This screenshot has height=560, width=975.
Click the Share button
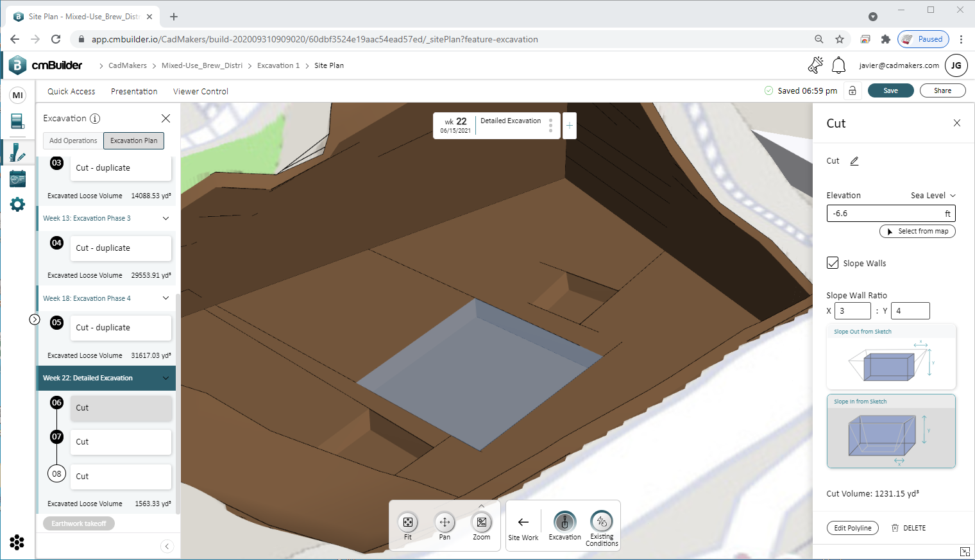943,90
